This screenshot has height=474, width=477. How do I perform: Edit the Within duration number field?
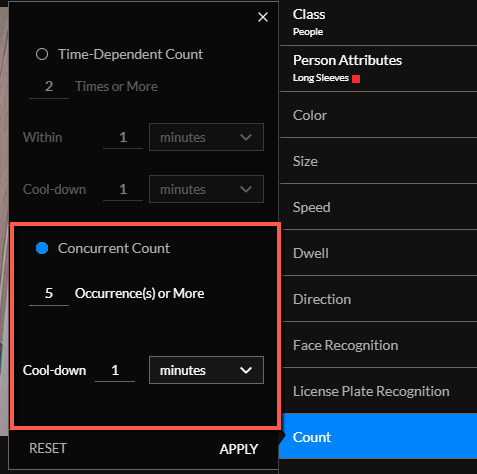[x=123, y=137]
